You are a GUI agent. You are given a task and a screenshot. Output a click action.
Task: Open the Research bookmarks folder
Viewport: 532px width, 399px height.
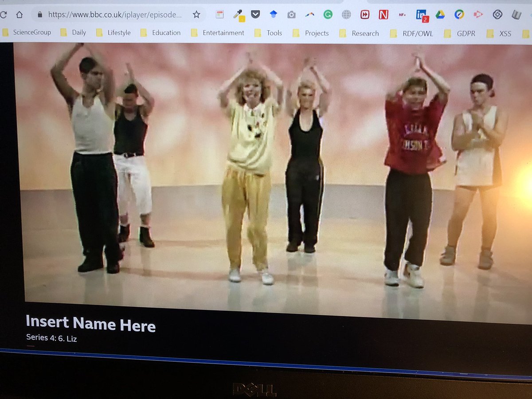point(365,33)
